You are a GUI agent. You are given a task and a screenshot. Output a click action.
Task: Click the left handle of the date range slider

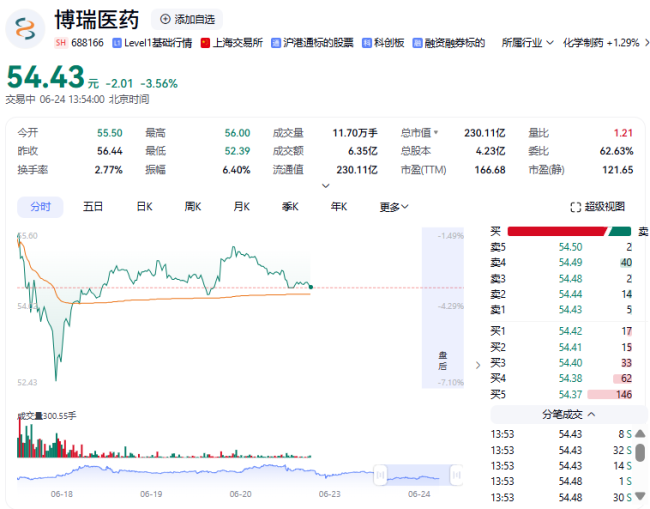click(380, 475)
